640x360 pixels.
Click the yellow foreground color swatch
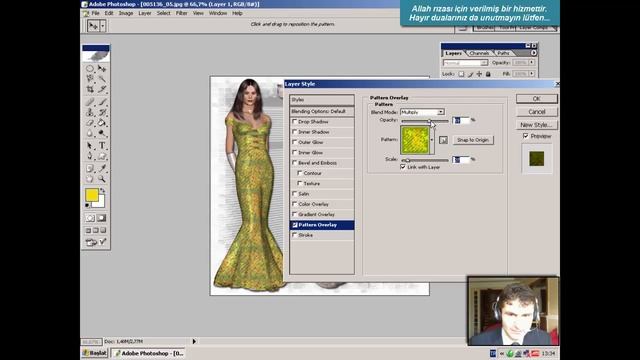[91, 195]
